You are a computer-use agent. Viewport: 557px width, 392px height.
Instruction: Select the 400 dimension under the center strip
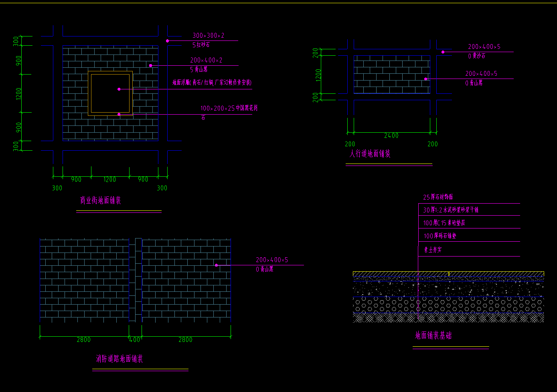(134, 339)
